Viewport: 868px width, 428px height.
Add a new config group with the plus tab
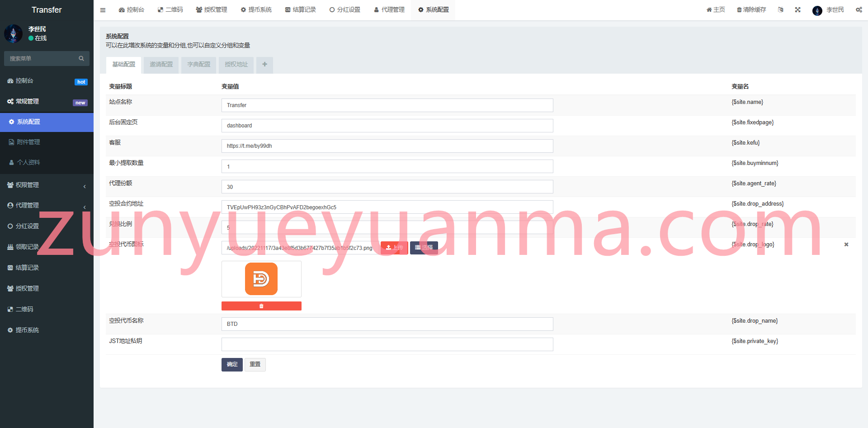[x=264, y=65]
